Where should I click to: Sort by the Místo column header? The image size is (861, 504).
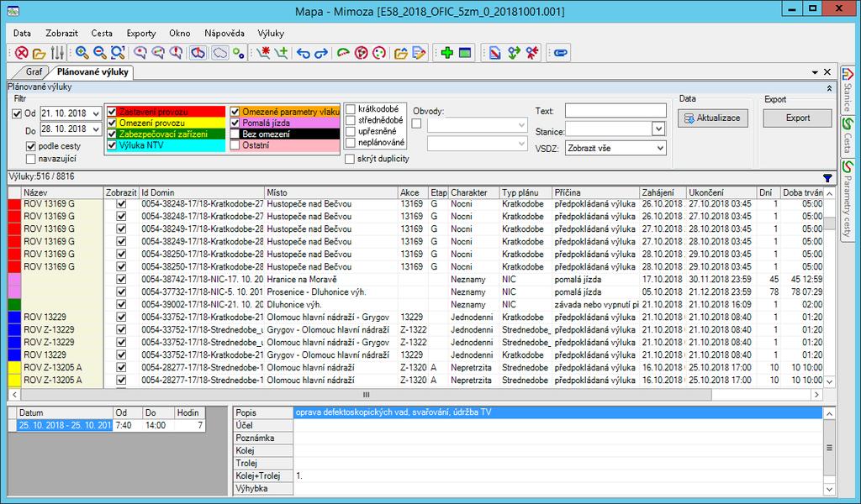(331, 192)
